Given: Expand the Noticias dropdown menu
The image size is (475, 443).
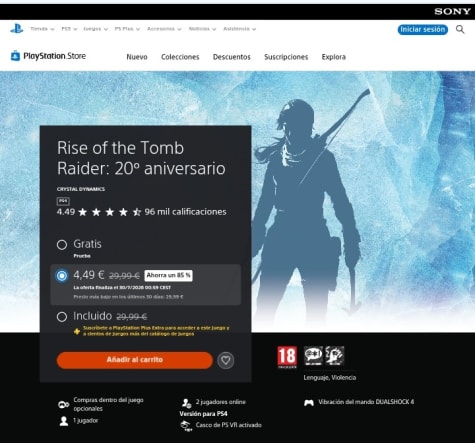Looking at the screenshot, I should click(x=202, y=29).
